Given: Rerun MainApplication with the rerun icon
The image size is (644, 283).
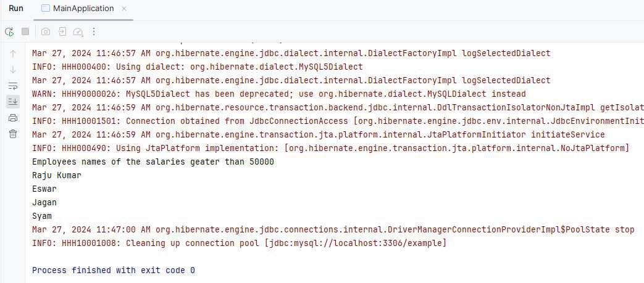Looking at the screenshot, I should (x=9, y=31).
